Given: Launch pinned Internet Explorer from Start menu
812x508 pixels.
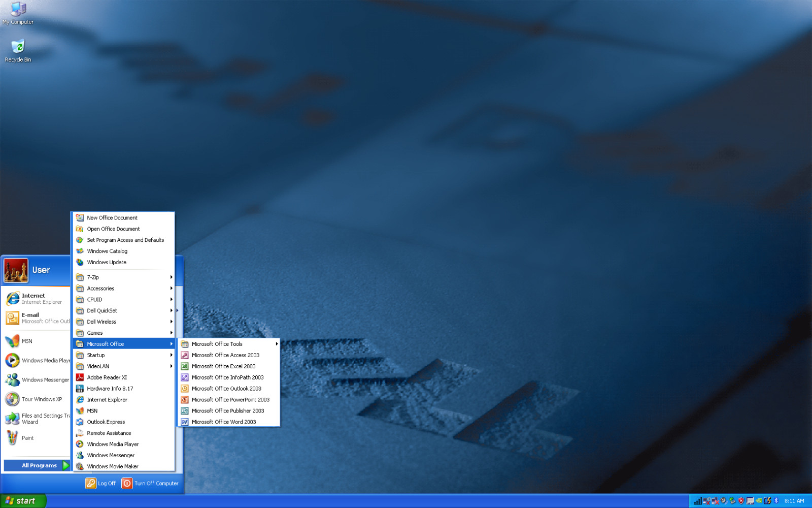Looking at the screenshot, I should pyautogui.click(x=37, y=299).
